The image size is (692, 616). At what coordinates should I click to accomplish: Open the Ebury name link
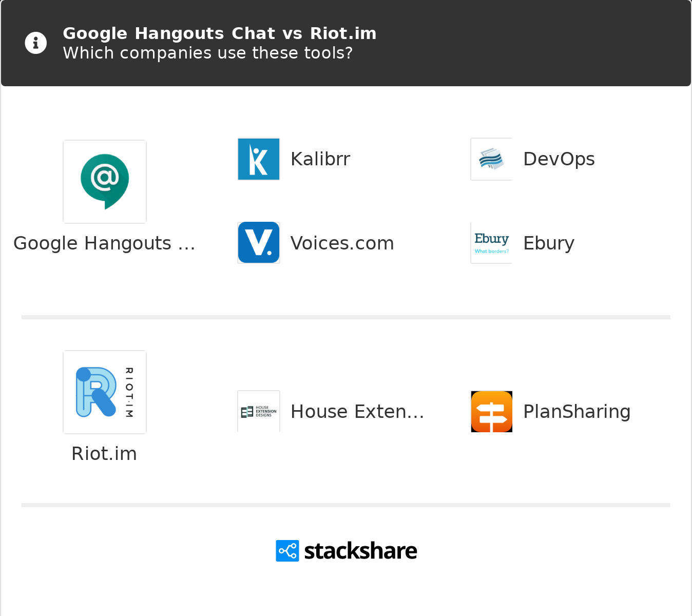pos(549,243)
